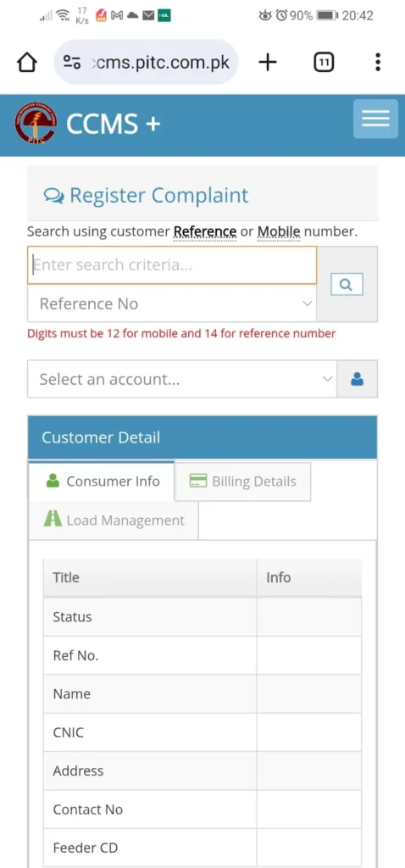This screenshot has height=868, width=405.
Task: Open a new tab with plus icon
Action: (x=267, y=62)
